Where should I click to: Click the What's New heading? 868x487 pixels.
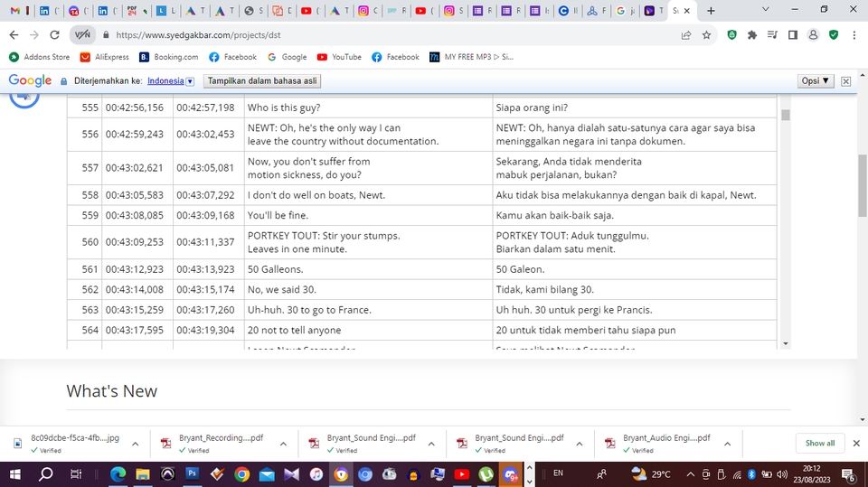click(x=112, y=391)
